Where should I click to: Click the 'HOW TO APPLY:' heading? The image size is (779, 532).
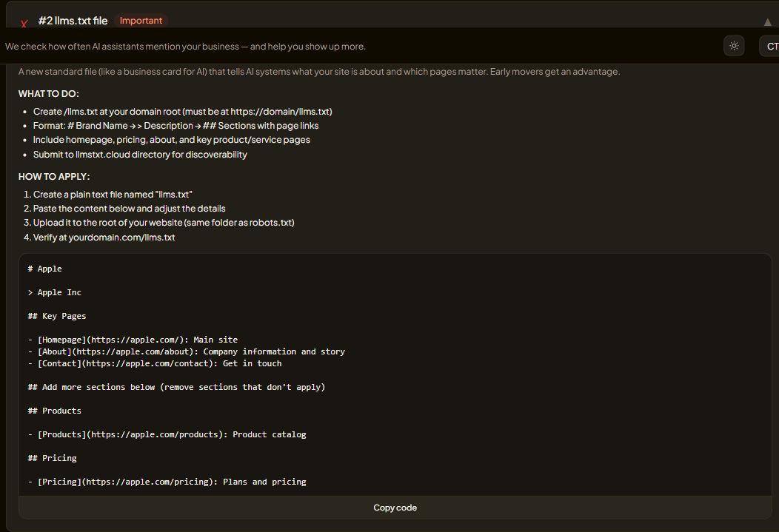[x=54, y=177]
